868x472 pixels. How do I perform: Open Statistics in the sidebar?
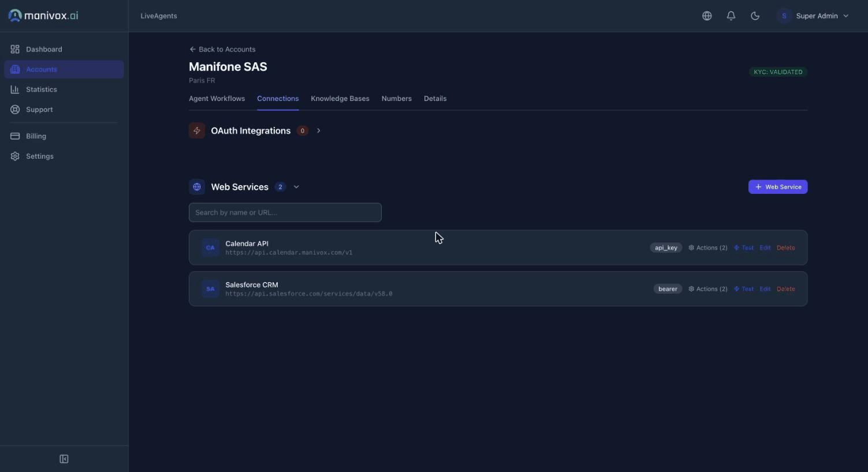(64, 89)
